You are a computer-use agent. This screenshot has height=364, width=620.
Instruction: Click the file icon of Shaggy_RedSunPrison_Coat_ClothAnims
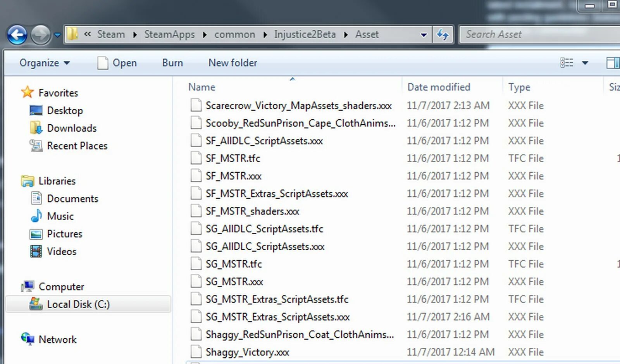coord(196,334)
